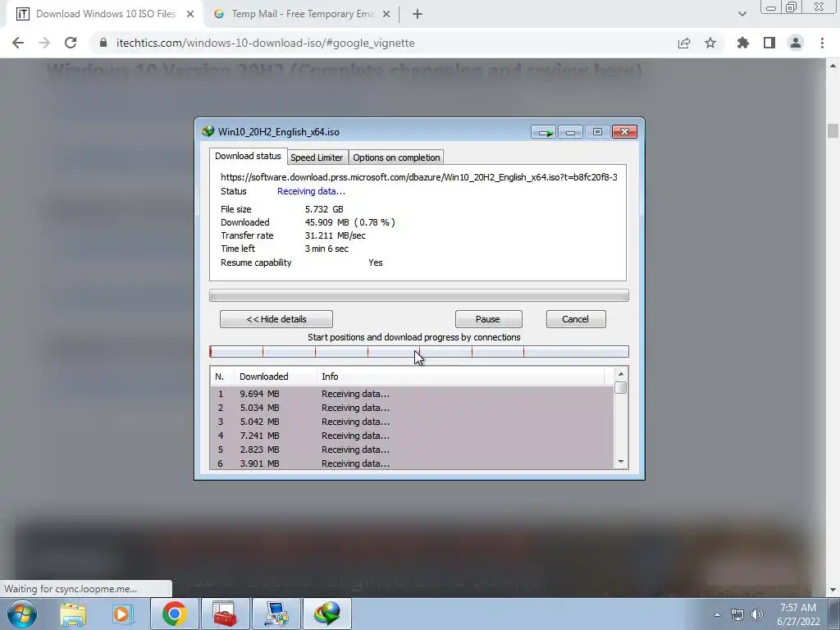Click the file size value 5.732 GB
Viewport: 840px width, 630px height.
(324, 209)
